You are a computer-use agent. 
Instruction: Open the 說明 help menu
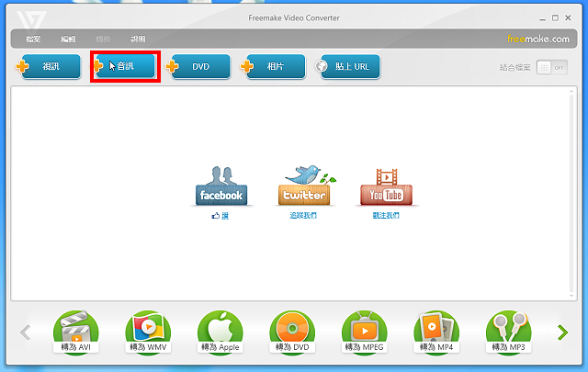click(x=138, y=39)
